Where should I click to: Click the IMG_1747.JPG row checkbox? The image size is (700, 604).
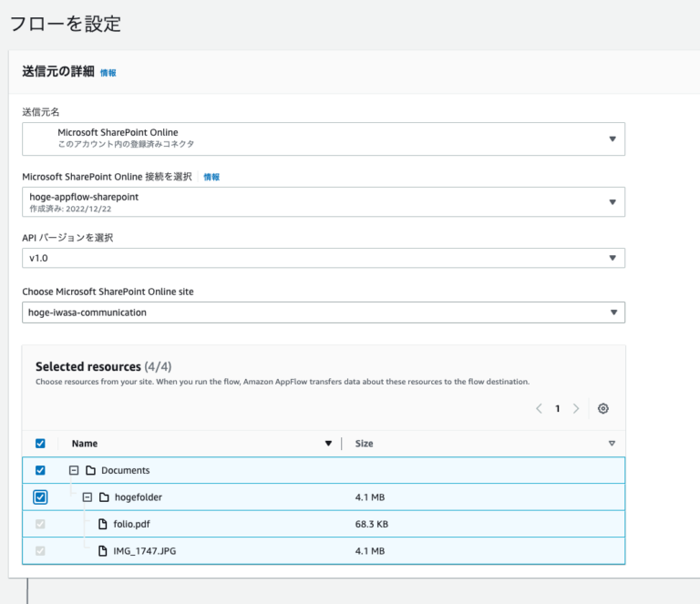coord(40,551)
